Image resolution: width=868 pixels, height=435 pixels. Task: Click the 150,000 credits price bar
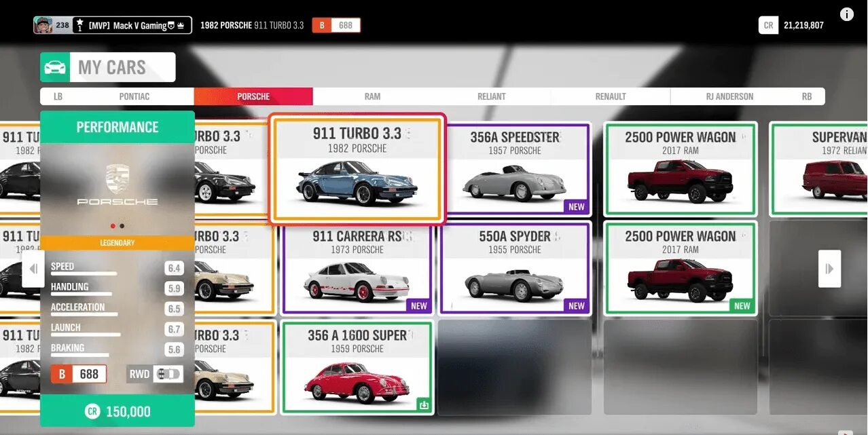click(117, 411)
